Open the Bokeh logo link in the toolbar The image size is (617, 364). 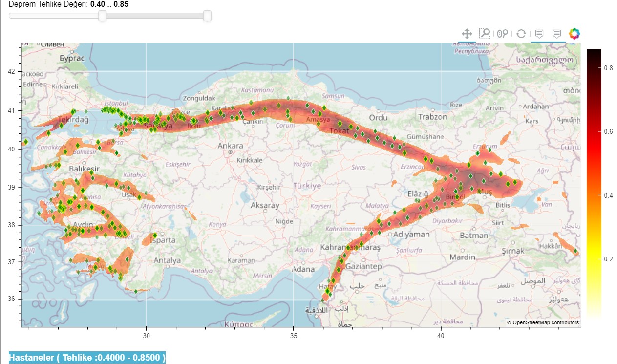pos(574,34)
